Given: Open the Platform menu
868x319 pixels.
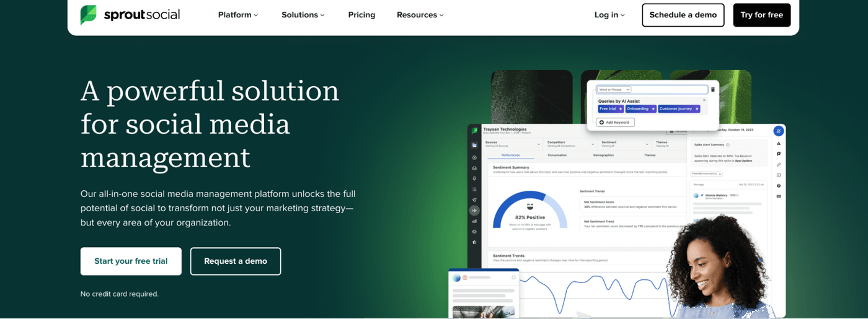Looking at the screenshot, I should [238, 15].
